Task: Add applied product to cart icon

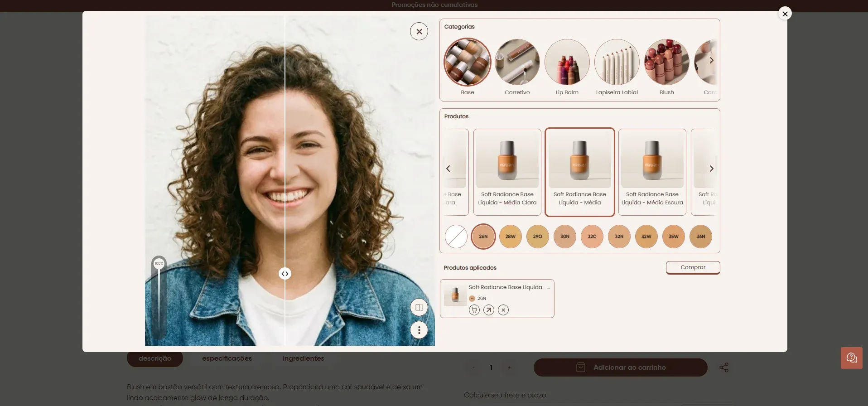Action: 474,310
